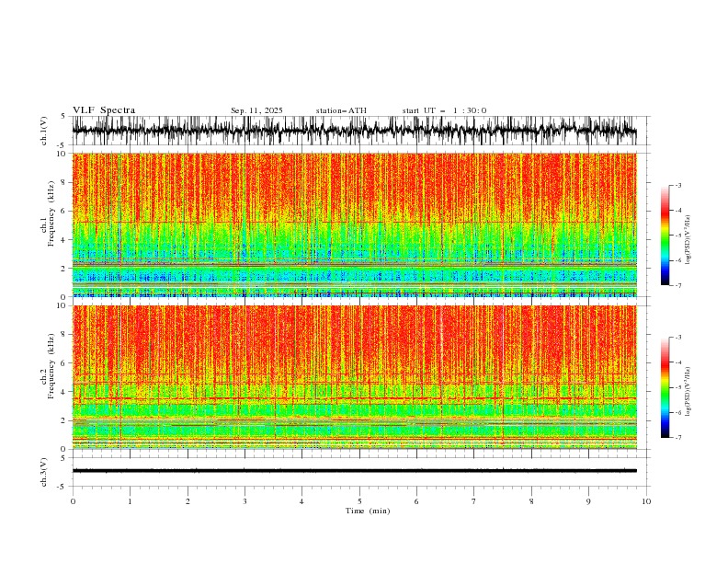Click the ch.2 "Frequency (kHz)" axis label
Viewport: 728px width, 563px height.
(51, 366)
